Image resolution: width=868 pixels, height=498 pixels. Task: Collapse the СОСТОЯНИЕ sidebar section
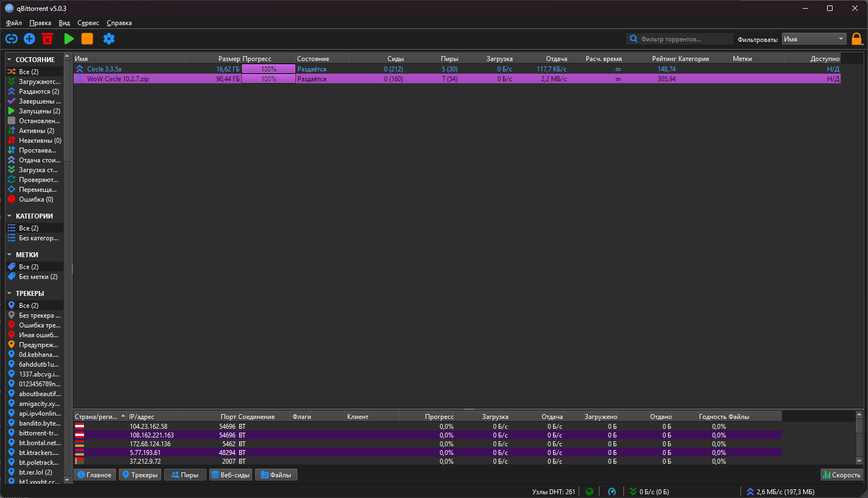click(9, 59)
